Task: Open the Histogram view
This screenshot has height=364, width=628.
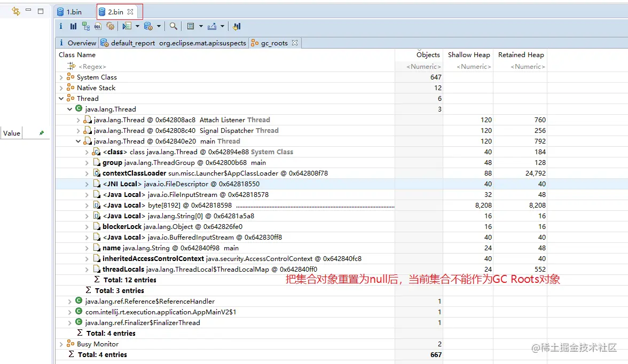Action: pyautogui.click(x=73, y=26)
